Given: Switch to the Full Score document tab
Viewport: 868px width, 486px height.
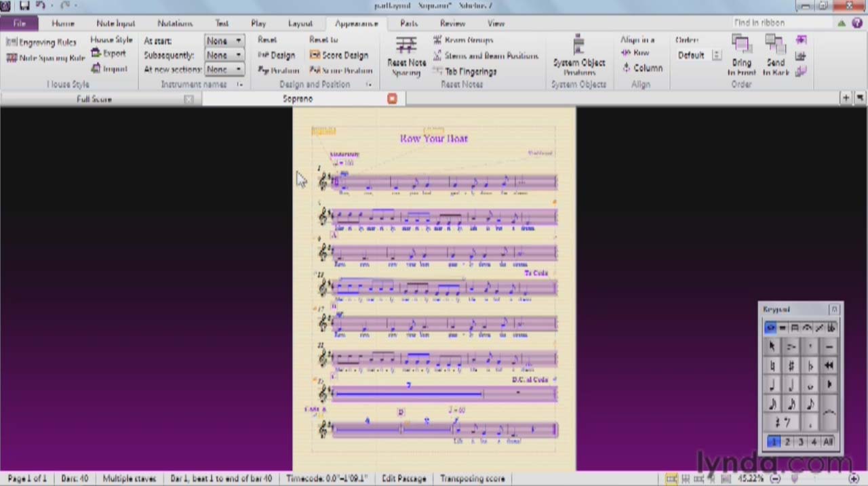Looking at the screenshot, I should point(94,99).
